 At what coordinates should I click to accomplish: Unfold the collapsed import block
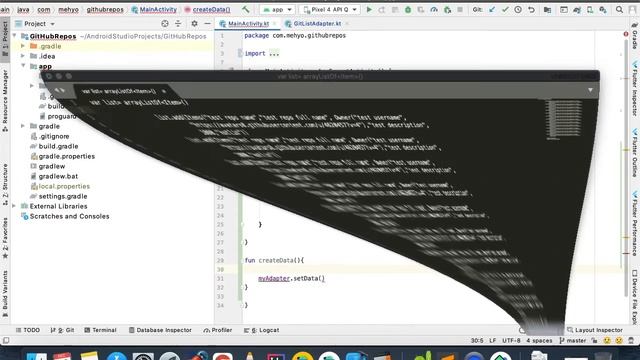point(274,53)
